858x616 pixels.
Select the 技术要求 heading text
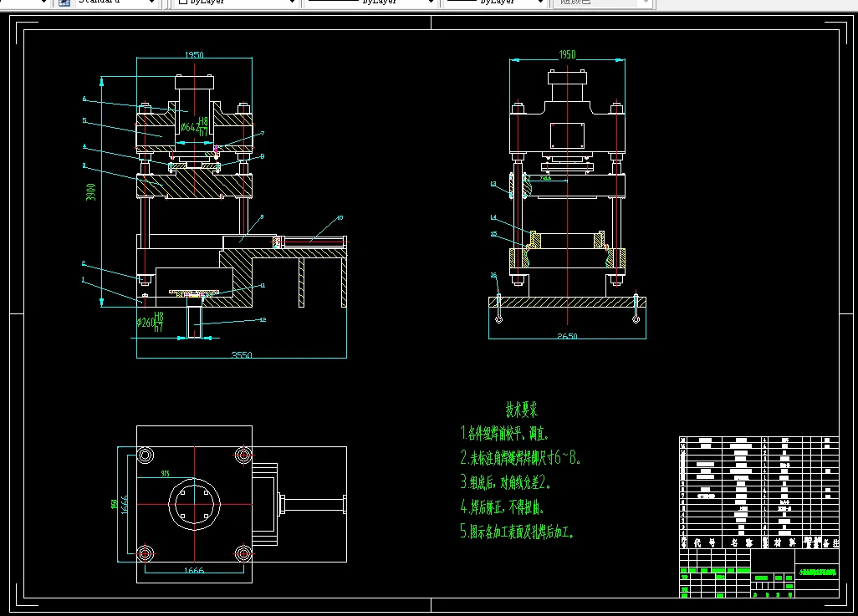click(x=521, y=410)
